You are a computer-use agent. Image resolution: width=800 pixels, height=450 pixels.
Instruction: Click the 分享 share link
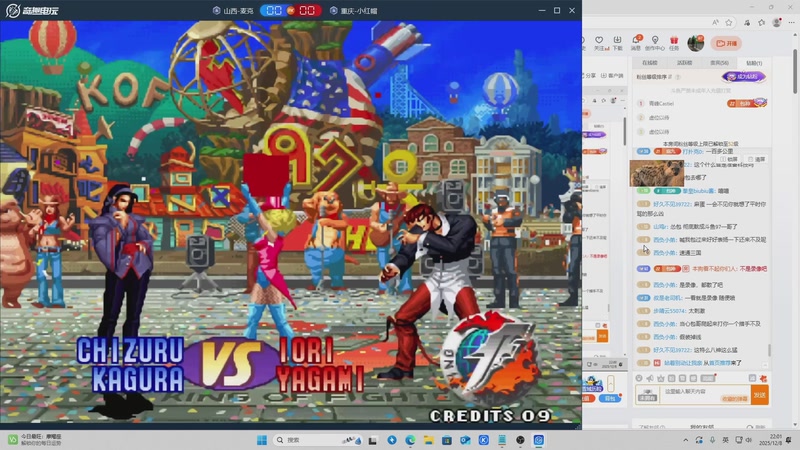coord(590,76)
